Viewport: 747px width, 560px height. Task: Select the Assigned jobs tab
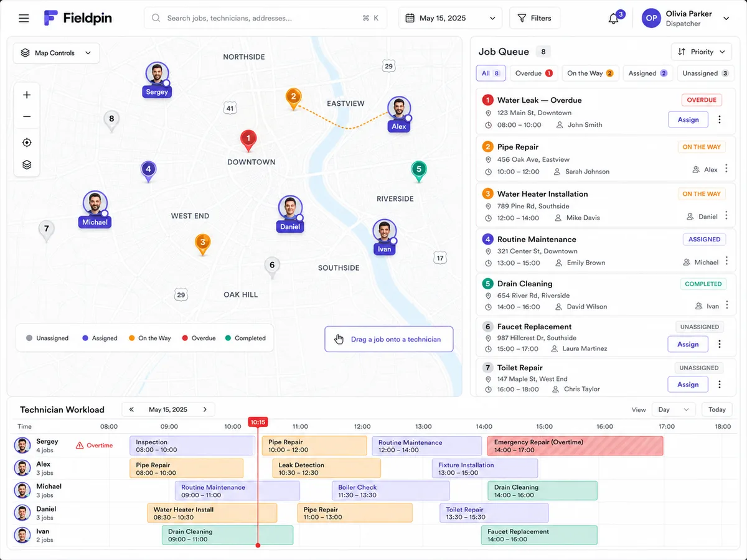point(648,73)
